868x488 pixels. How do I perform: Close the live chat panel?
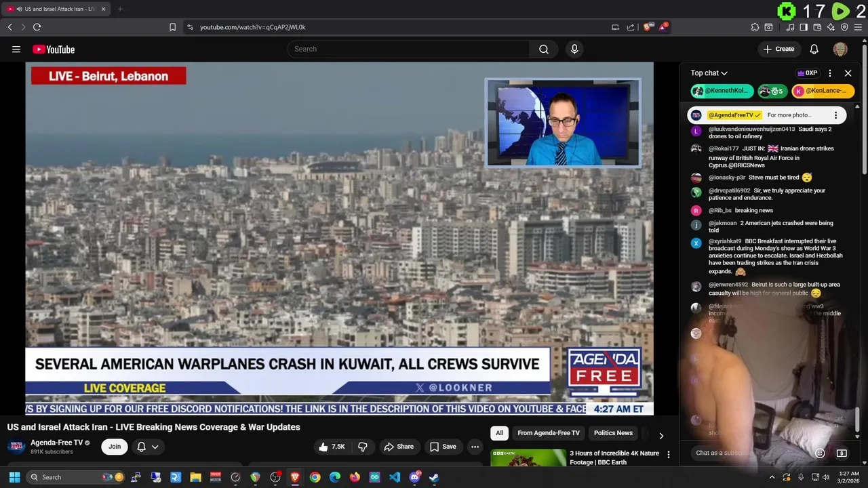[x=848, y=73]
